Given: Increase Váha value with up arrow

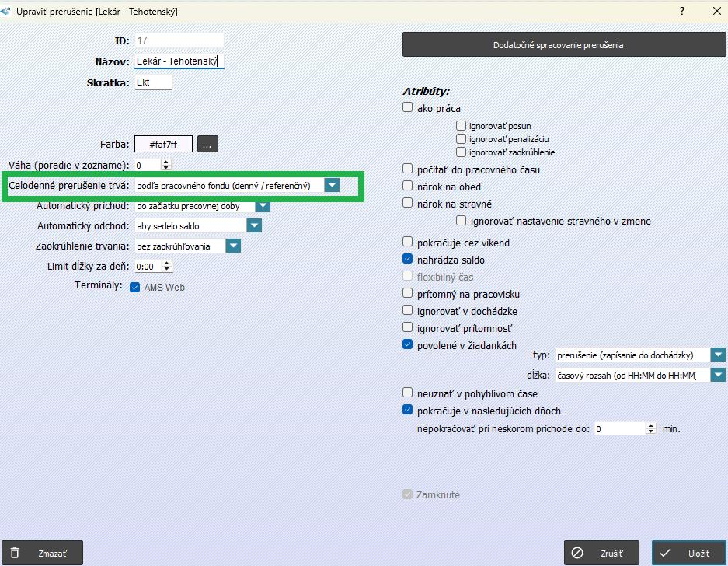Looking at the screenshot, I should pyautogui.click(x=166, y=162).
